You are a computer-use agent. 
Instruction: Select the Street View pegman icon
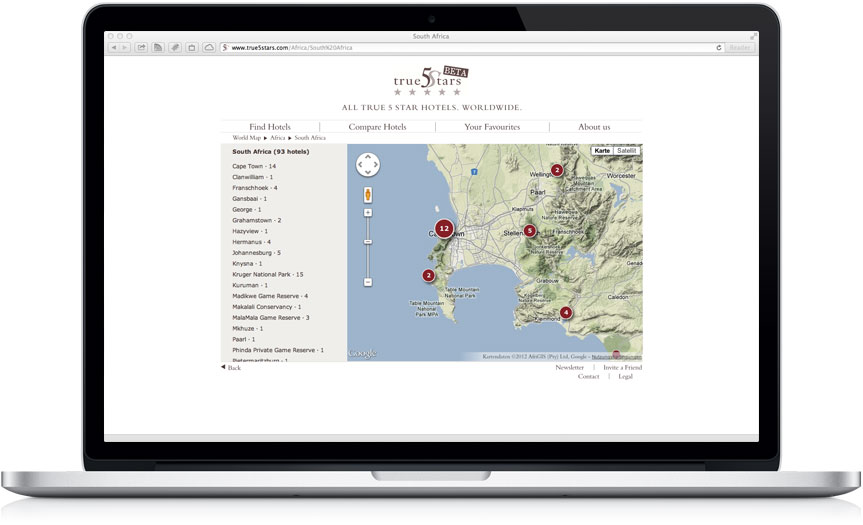point(368,194)
